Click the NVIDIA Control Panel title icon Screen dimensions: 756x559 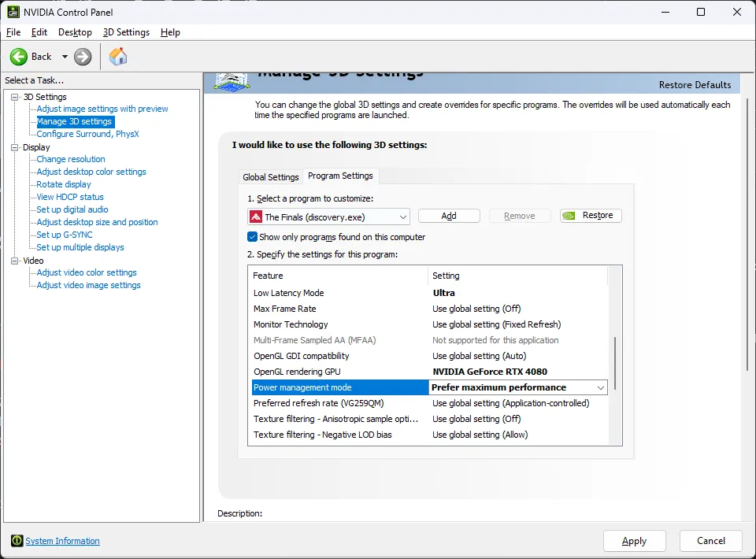[13, 12]
